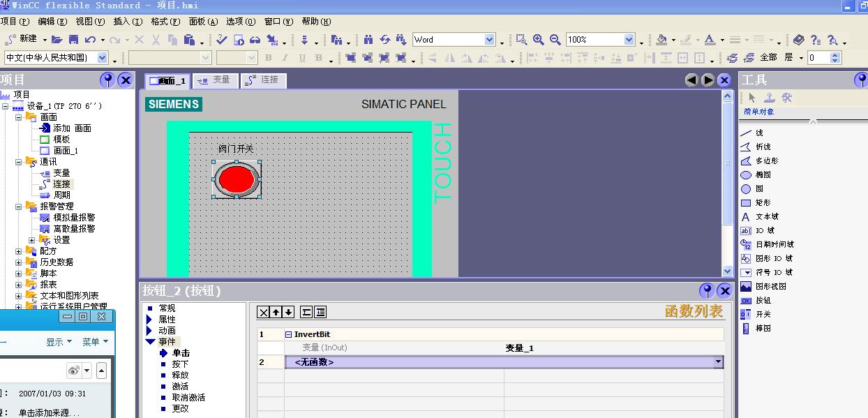
Task: Open the 项目(P) menu
Action: click(x=15, y=22)
